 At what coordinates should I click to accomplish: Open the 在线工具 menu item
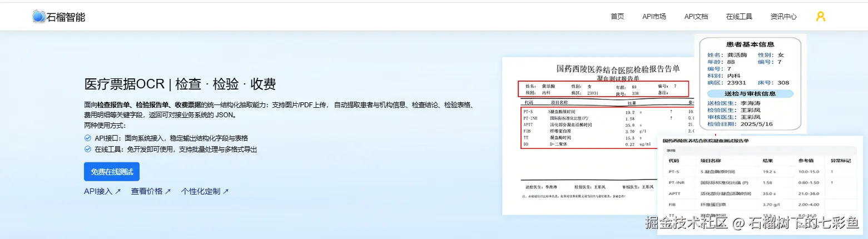pyautogui.click(x=739, y=17)
